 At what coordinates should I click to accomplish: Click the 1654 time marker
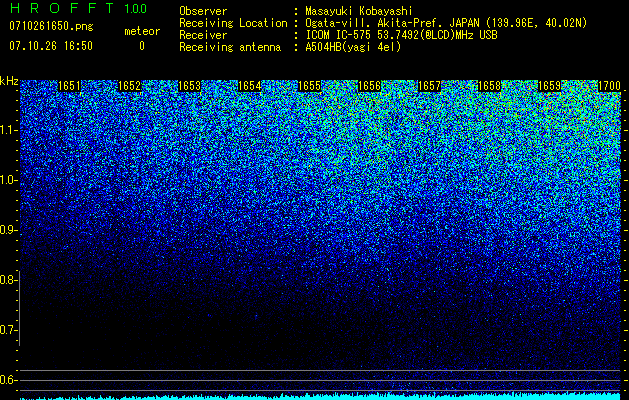coord(249,86)
